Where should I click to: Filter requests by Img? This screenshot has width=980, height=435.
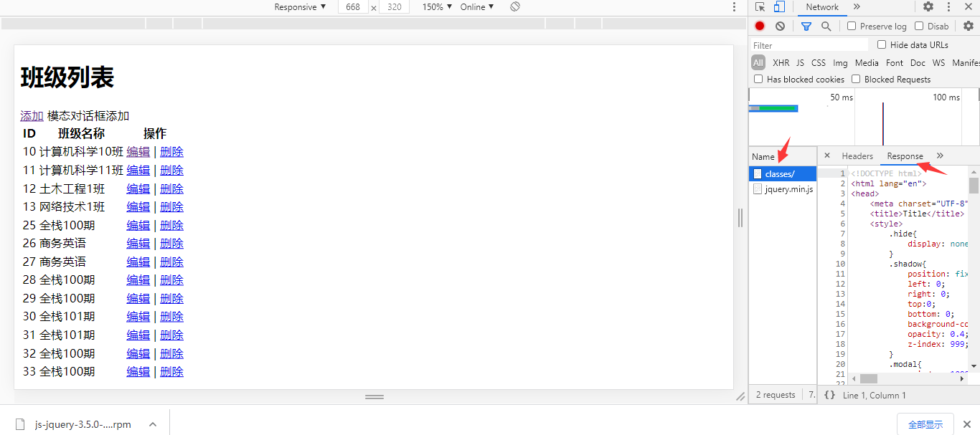coord(840,62)
